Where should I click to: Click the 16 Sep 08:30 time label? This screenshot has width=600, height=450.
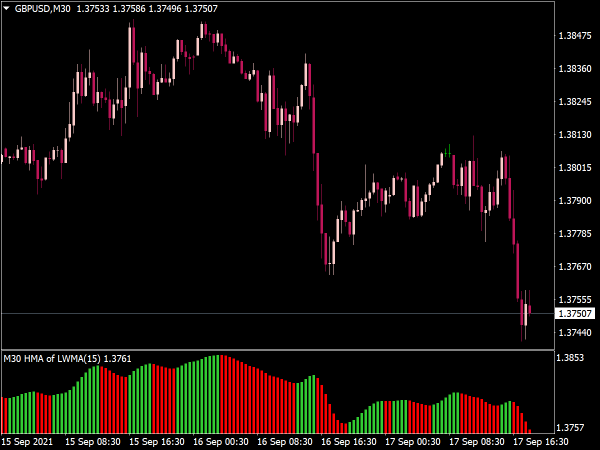pos(284,442)
